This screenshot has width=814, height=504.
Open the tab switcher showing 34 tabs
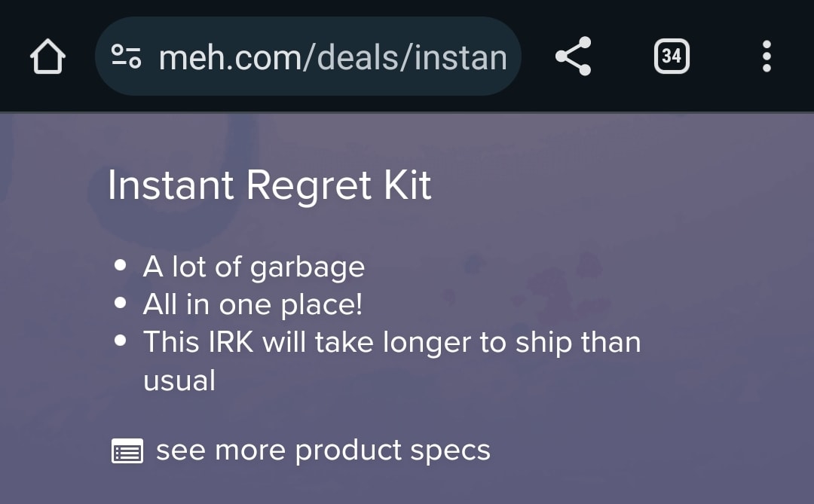[671, 57]
